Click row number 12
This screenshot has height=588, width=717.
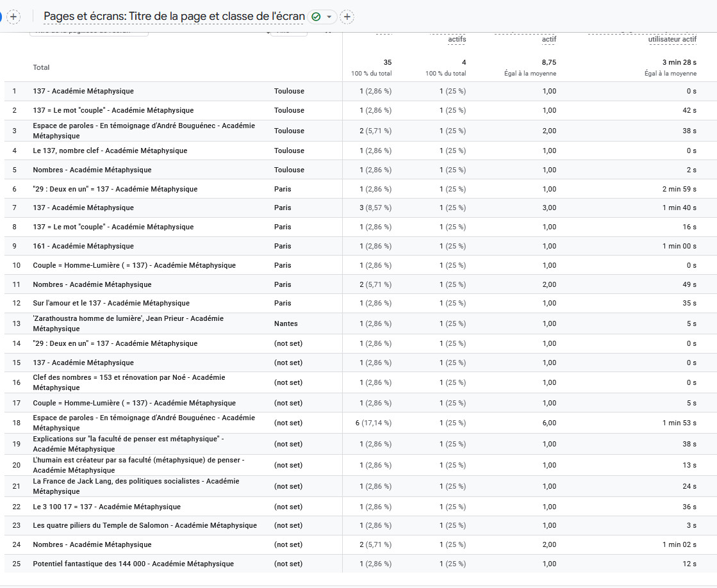[17, 303]
